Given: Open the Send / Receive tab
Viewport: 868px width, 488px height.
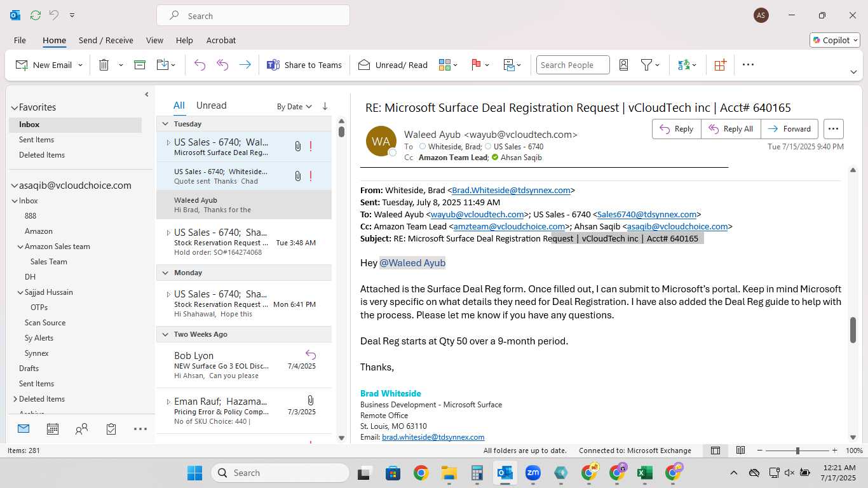Looking at the screenshot, I should (106, 40).
